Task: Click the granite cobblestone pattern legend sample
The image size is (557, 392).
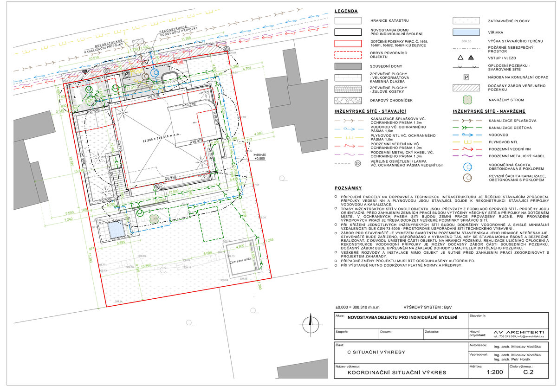Action: [x=348, y=89]
